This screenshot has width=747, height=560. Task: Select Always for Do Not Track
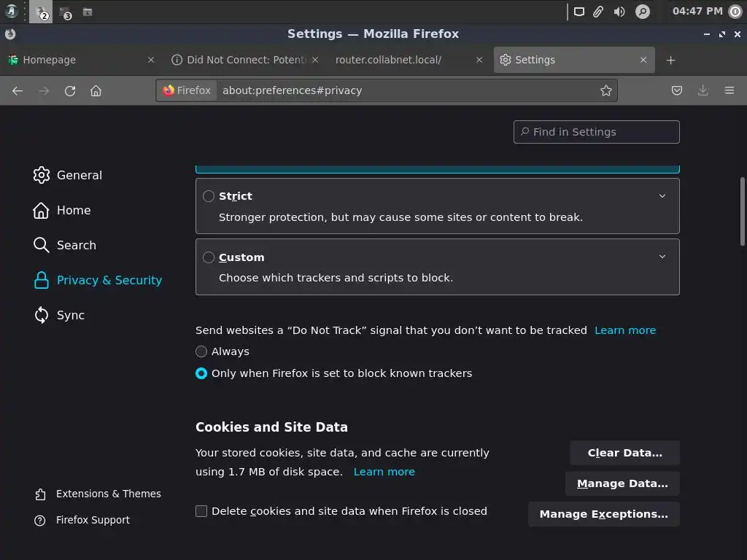tap(201, 351)
